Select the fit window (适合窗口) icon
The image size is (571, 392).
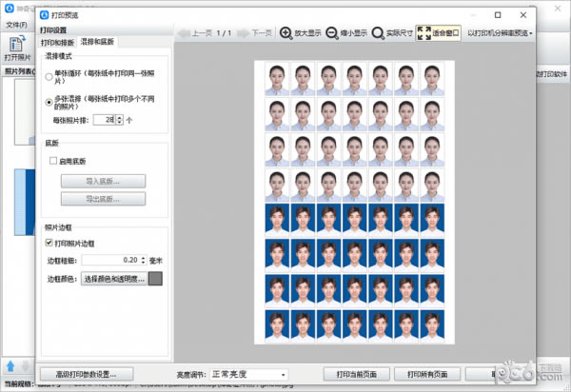pos(423,32)
